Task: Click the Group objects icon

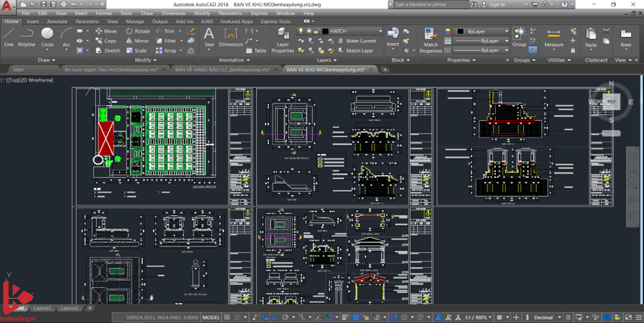Action: click(519, 36)
